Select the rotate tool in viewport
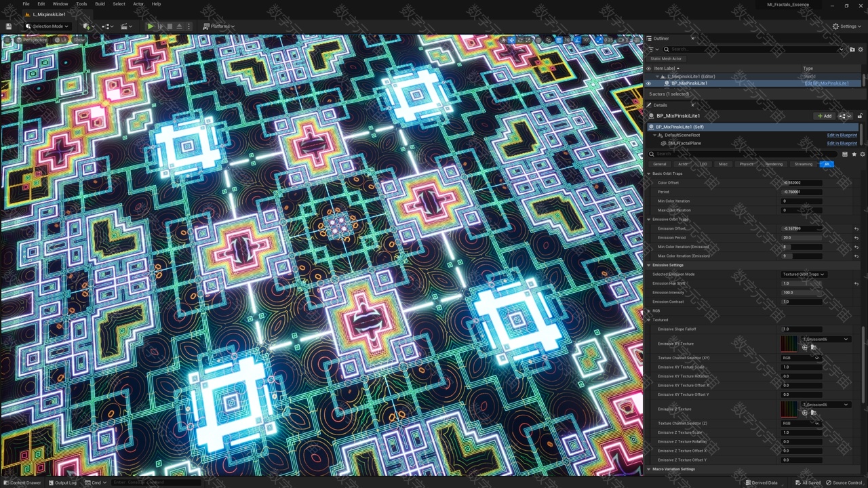 520,40
